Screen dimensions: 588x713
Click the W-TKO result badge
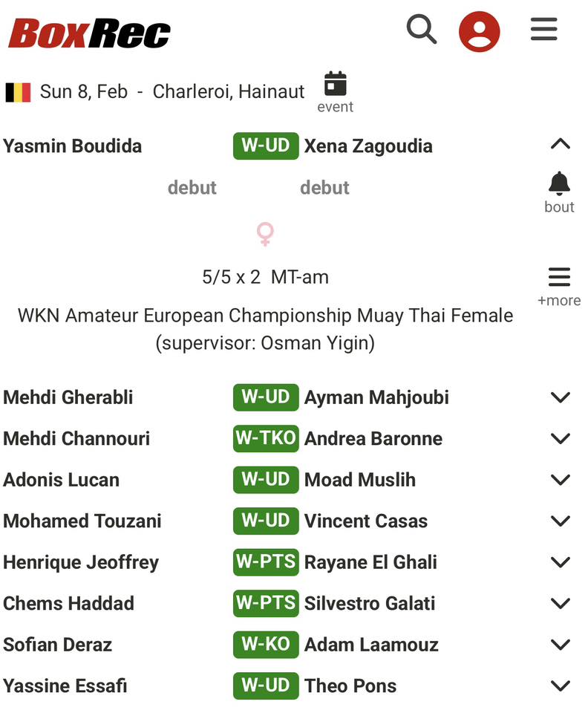tap(266, 438)
